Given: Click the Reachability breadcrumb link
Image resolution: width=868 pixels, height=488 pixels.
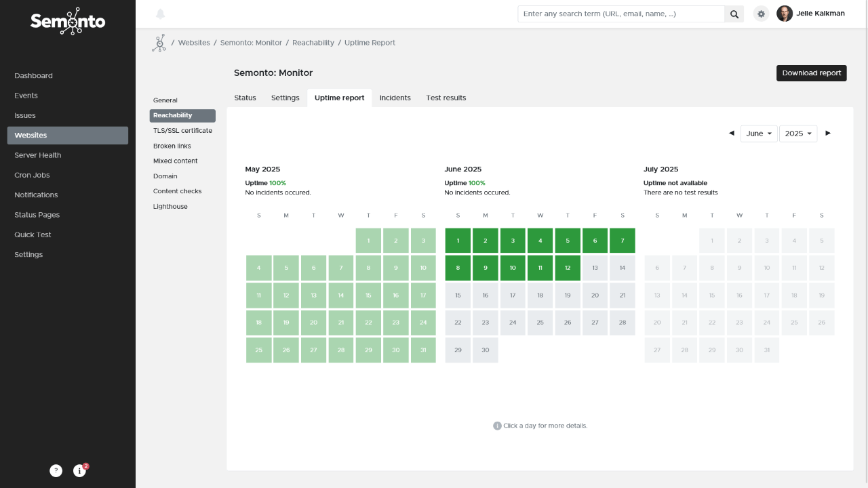Looking at the screenshot, I should tap(313, 43).
